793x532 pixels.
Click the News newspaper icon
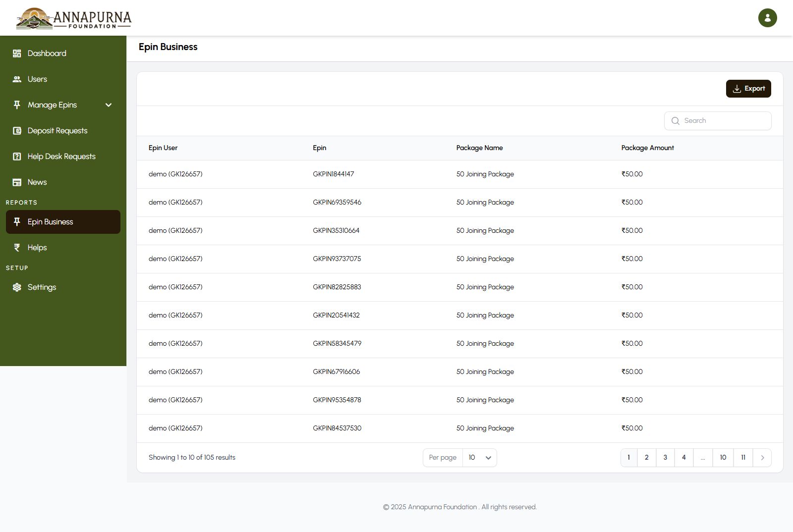click(x=17, y=182)
